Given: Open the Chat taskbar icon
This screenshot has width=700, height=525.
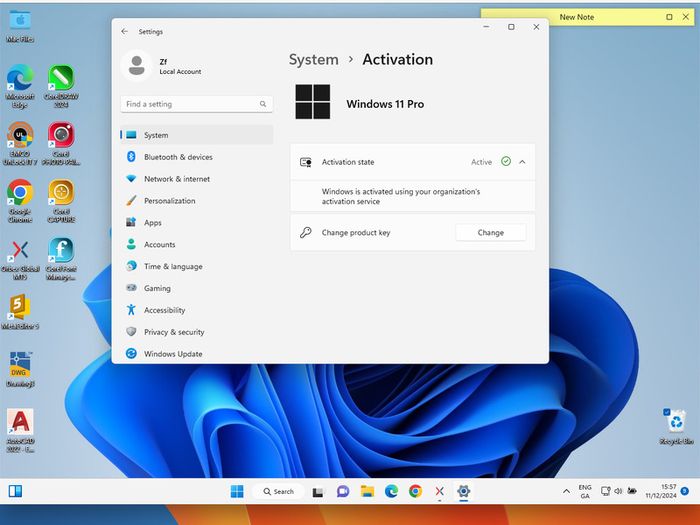Looking at the screenshot, I should 342,492.
